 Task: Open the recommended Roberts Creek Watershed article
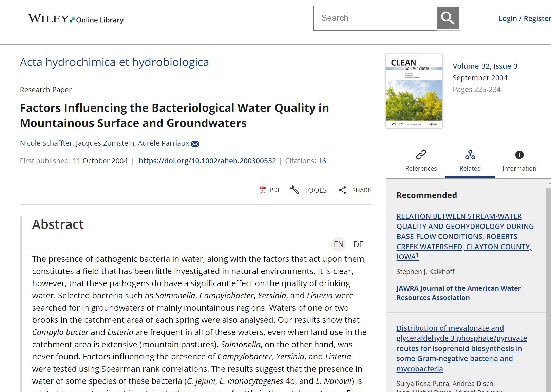(465, 236)
